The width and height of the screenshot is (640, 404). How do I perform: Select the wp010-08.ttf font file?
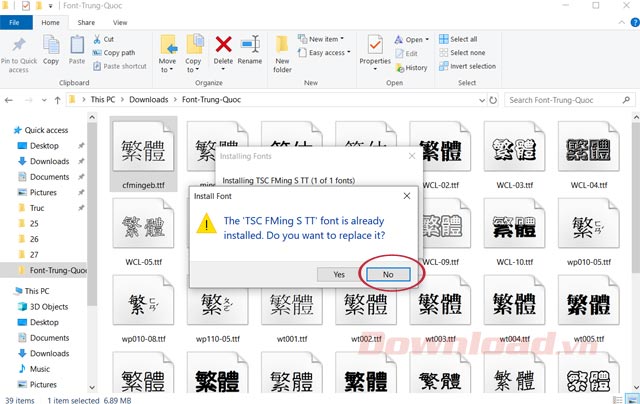pos(143,308)
